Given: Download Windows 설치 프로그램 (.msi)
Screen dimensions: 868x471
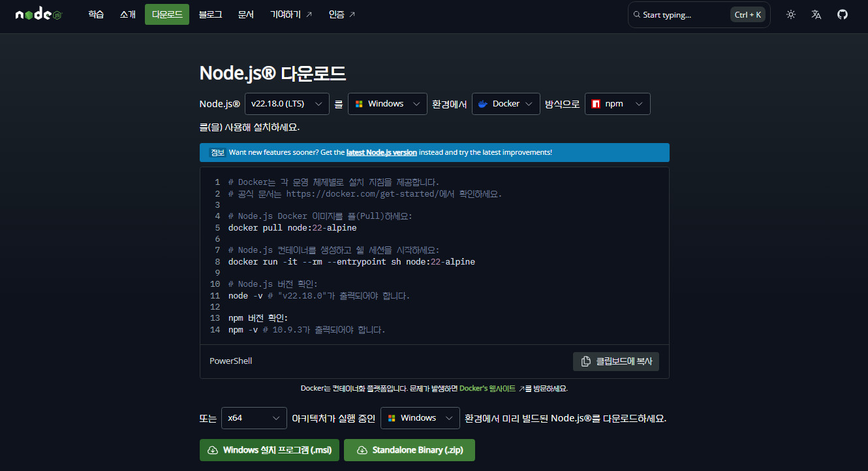Looking at the screenshot, I should (270, 450).
